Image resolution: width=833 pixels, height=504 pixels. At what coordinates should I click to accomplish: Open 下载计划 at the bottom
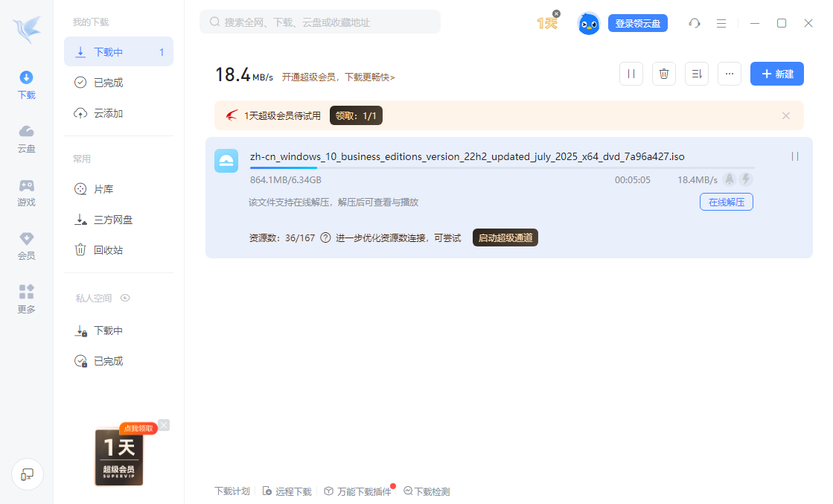[x=232, y=491]
